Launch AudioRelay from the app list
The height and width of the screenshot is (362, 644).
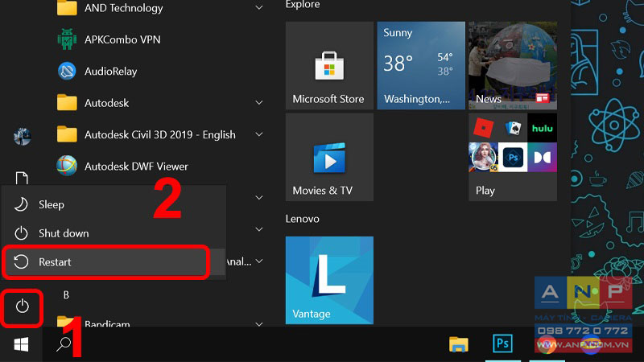[x=110, y=72]
